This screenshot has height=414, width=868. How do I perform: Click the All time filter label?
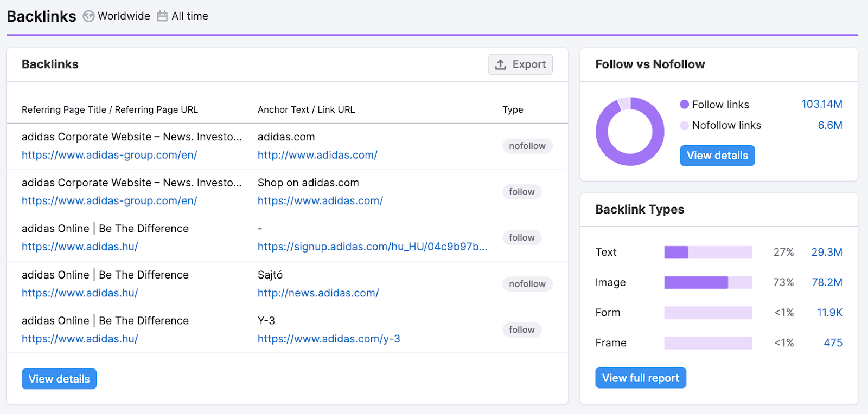(190, 16)
